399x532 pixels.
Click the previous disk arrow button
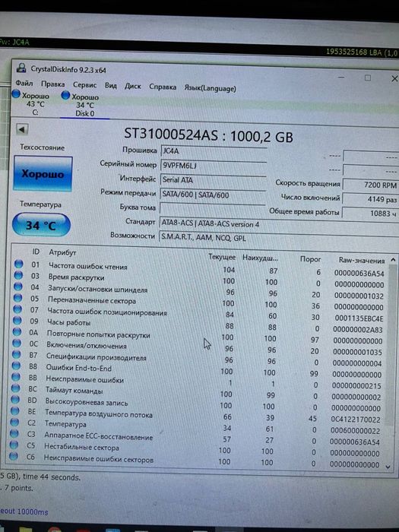(x=22, y=129)
